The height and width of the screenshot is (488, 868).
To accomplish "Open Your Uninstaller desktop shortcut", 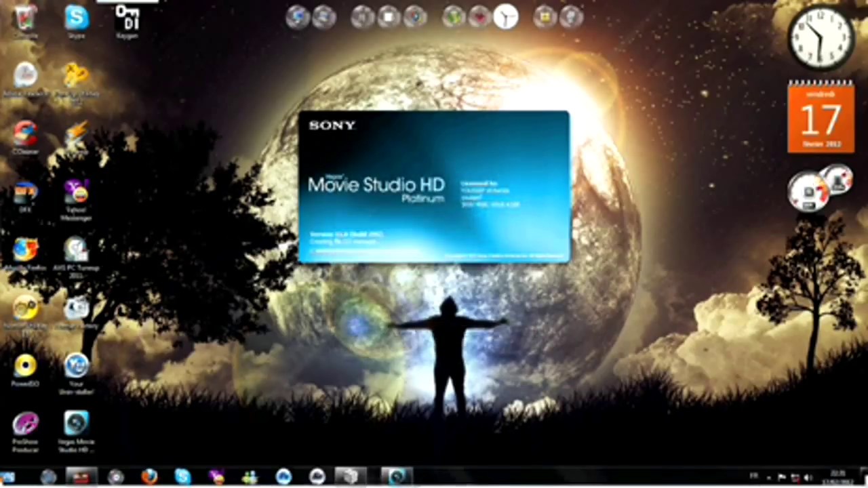I will pos(76,373).
